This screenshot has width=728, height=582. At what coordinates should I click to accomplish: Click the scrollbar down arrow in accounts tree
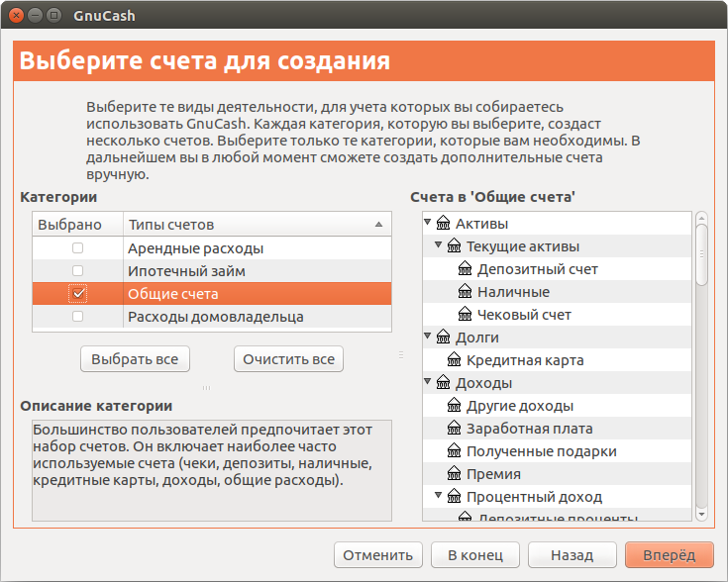point(701,515)
